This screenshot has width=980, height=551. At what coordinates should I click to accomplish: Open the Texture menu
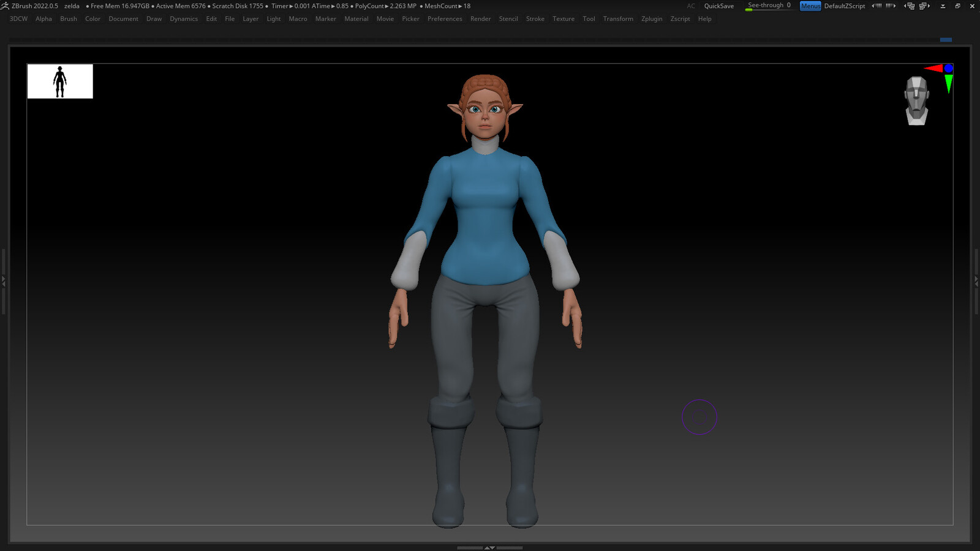(x=563, y=19)
